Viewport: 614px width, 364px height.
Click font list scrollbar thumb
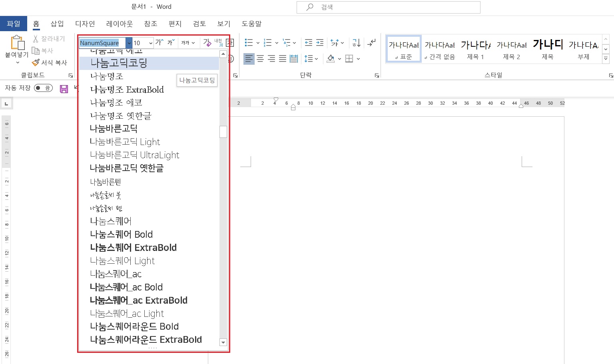[223, 131]
